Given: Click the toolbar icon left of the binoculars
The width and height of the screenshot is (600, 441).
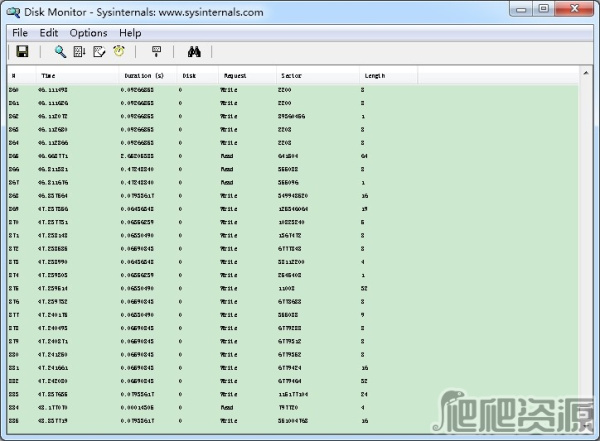Looking at the screenshot, I should [x=156, y=52].
